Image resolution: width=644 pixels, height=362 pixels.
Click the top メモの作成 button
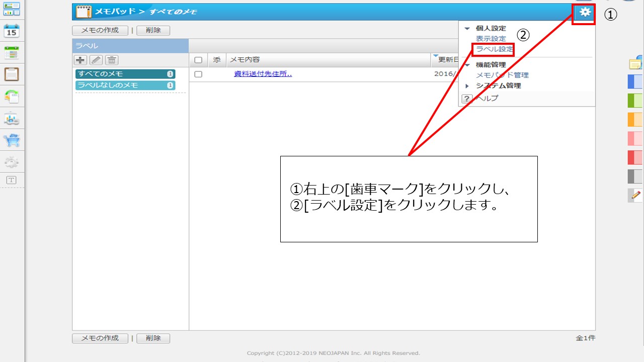click(100, 30)
